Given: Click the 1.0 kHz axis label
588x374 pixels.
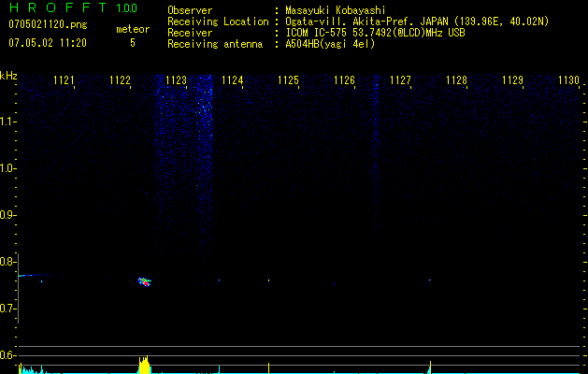Looking at the screenshot, I should pos(7,168).
